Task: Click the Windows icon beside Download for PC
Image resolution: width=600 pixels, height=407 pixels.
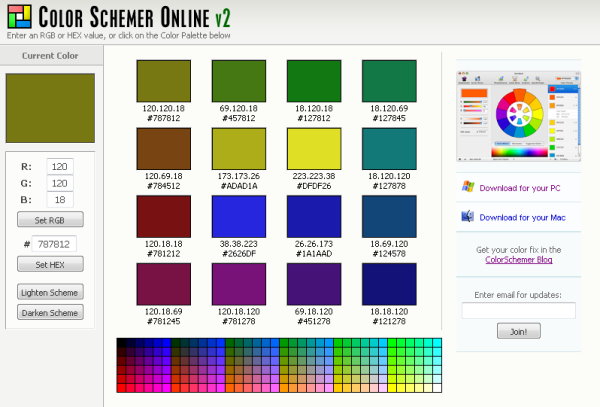Action: coord(468,187)
